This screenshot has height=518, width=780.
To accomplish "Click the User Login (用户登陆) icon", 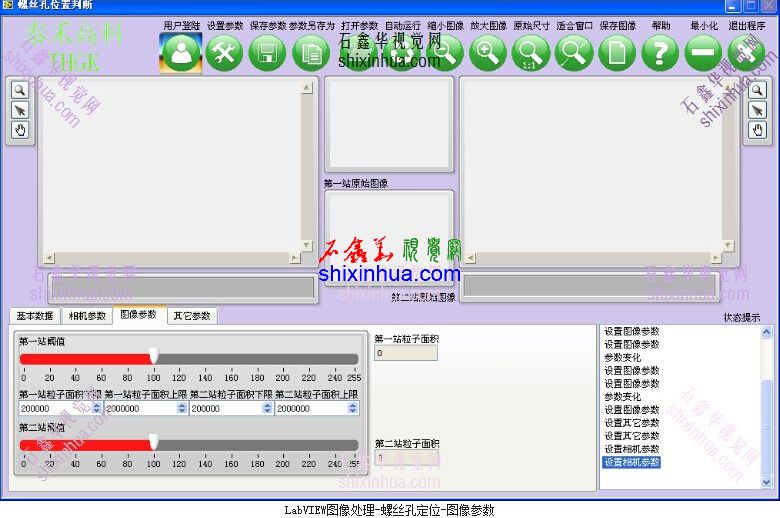I will [181, 53].
